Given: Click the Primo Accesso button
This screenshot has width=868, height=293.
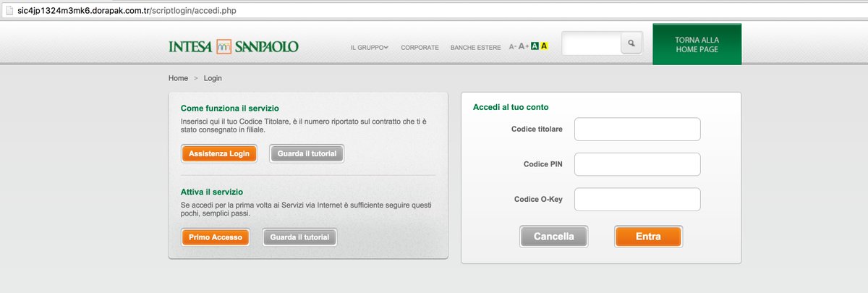Looking at the screenshot, I should click(x=216, y=237).
